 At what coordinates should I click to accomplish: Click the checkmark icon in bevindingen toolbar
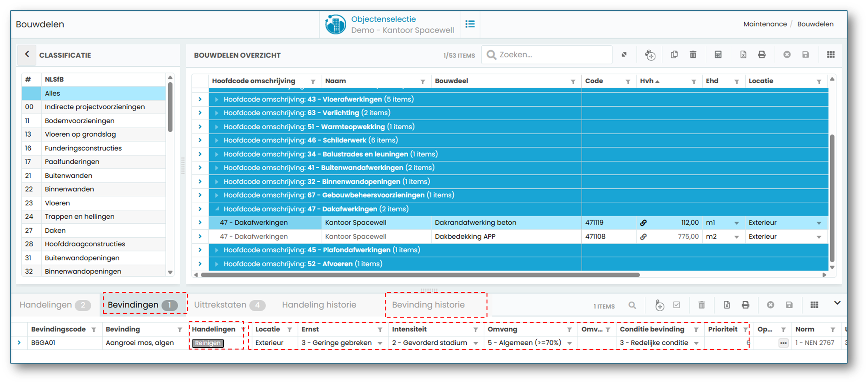(x=676, y=305)
